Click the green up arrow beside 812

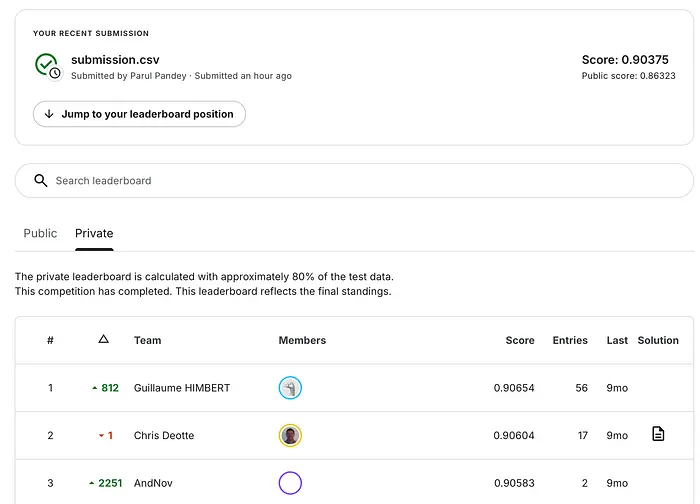pos(94,388)
